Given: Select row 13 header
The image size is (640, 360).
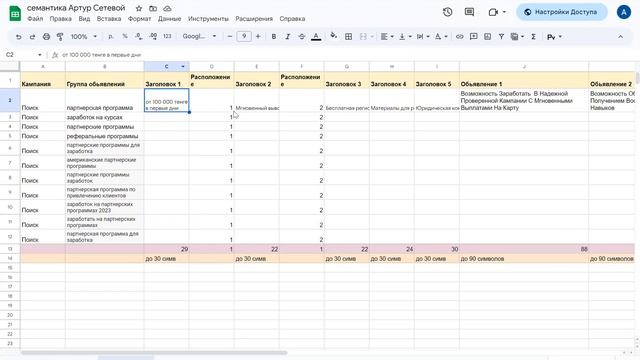Looking at the screenshot, I should tap(10, 249).
